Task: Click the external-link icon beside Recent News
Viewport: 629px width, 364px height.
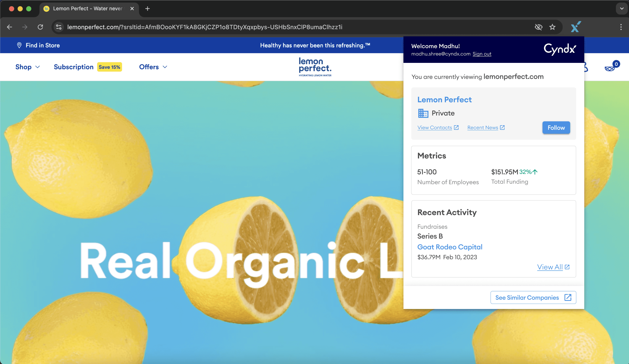Action: coord(502,127)
